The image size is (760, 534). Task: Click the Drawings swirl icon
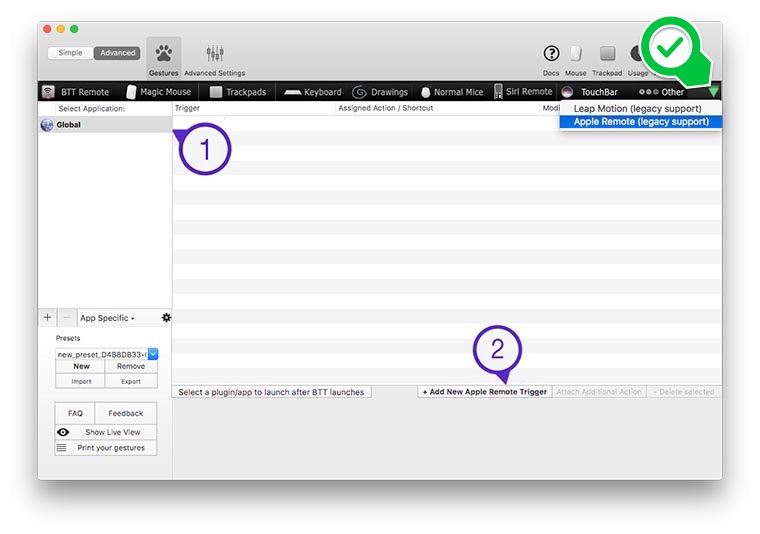tap(359, 92)
